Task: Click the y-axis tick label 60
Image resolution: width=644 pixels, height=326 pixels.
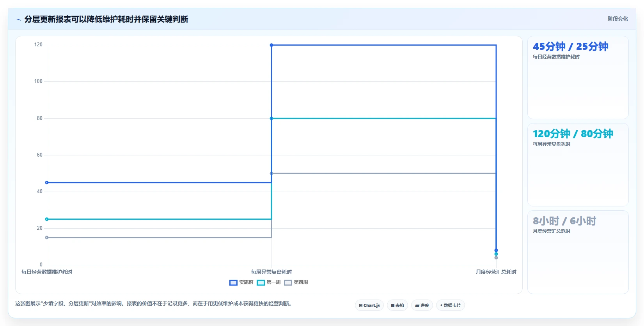Action: click(39, 155)
